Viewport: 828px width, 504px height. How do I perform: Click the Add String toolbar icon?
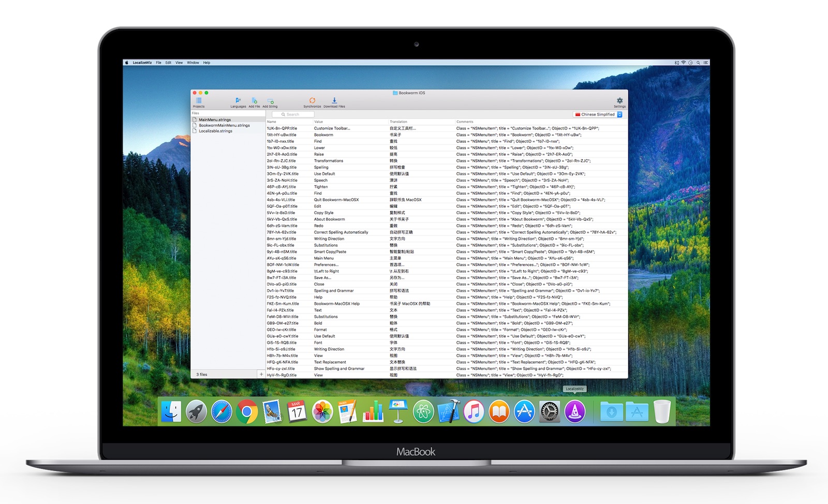pos(270,102)
